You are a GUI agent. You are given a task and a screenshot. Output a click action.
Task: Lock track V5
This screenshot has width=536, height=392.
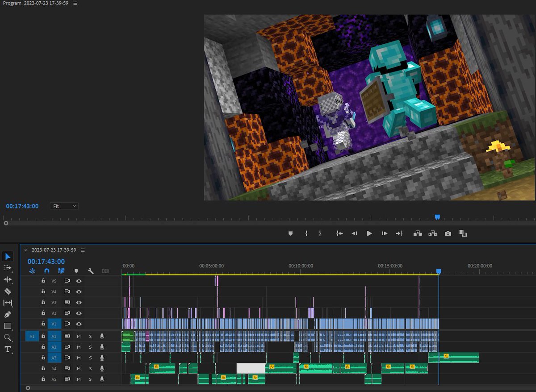(43, 281)
